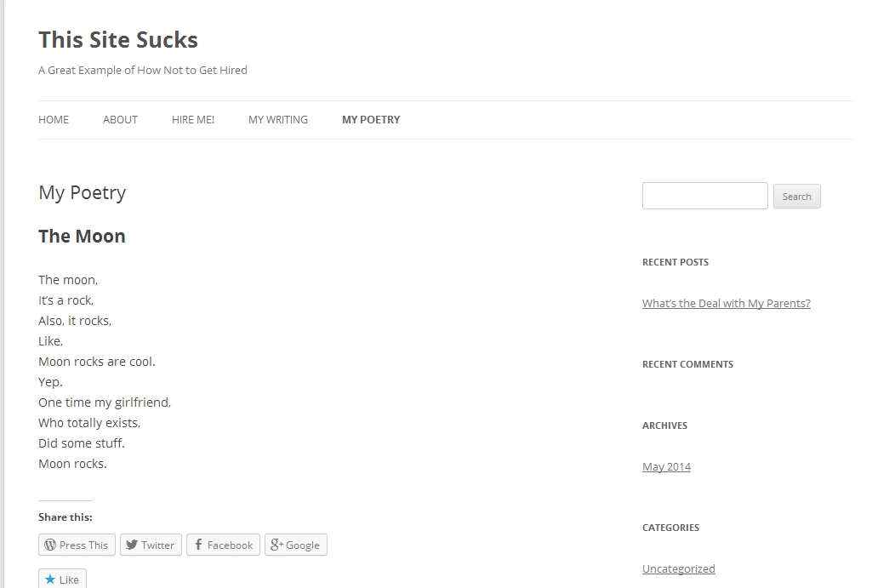
Task: Click the site tagline about getting hired
Action: click(x=143, y=71)
